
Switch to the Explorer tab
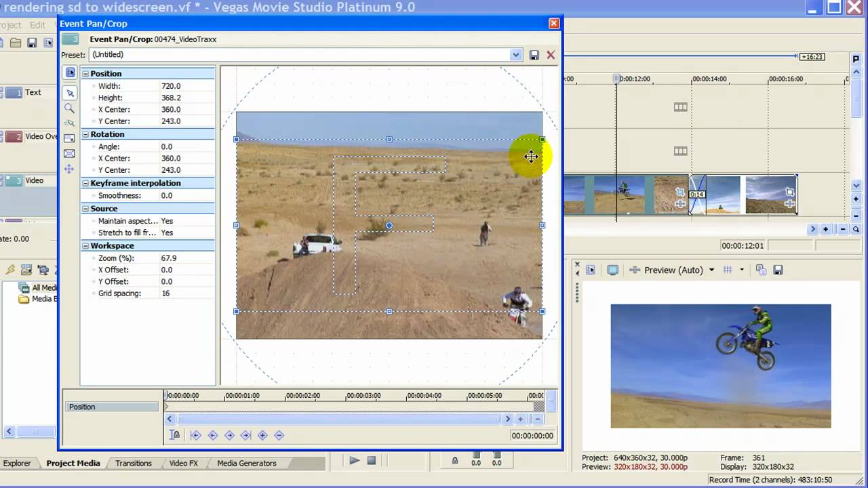pyautogui.click(x=17, y=464)
